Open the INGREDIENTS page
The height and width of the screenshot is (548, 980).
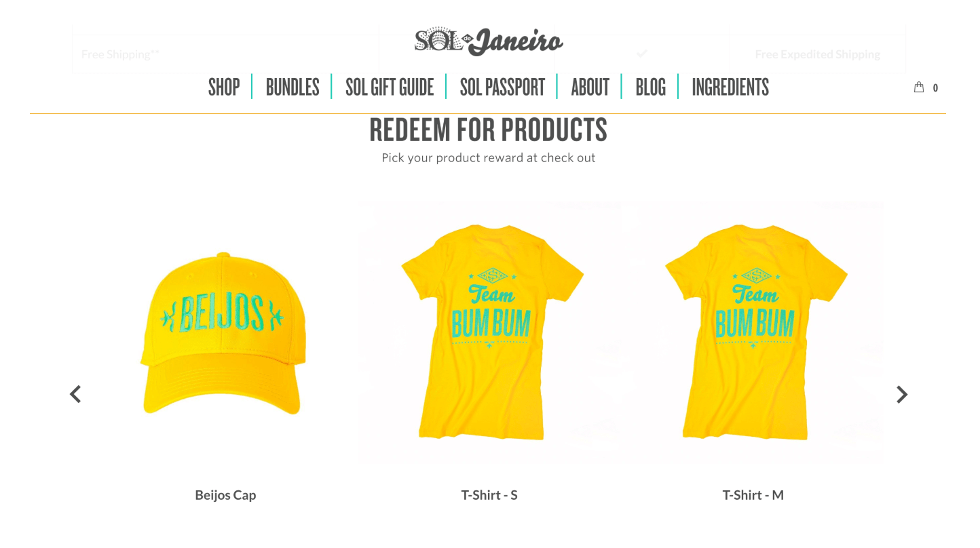[730, 87]
